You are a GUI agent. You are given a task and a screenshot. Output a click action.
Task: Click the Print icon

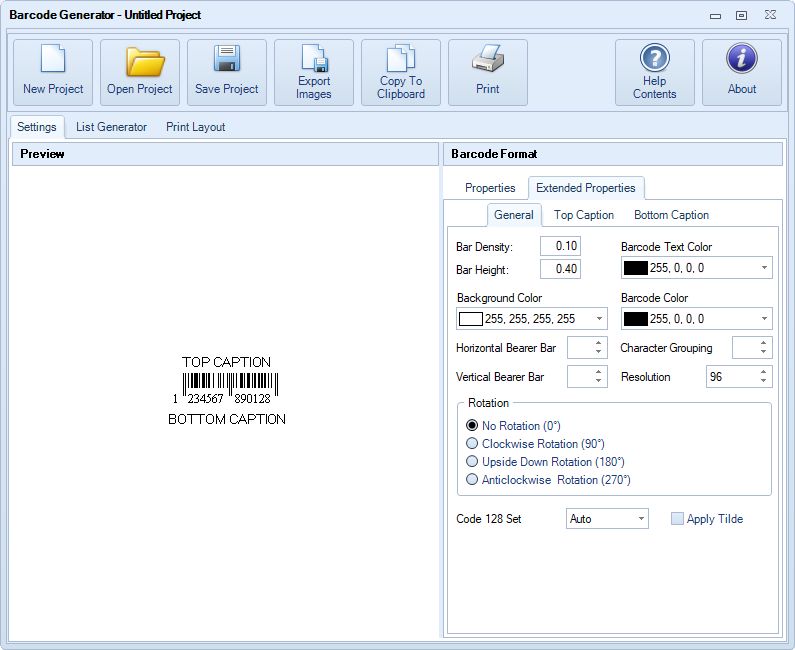pos(488,62)
